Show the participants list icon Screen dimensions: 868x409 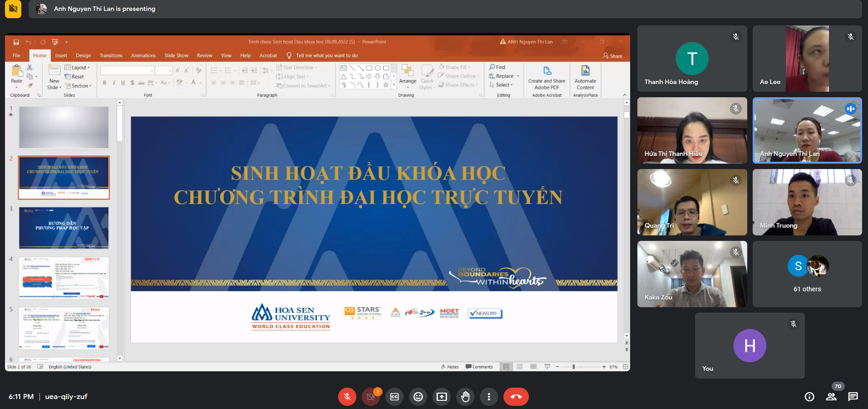point(831,397)
